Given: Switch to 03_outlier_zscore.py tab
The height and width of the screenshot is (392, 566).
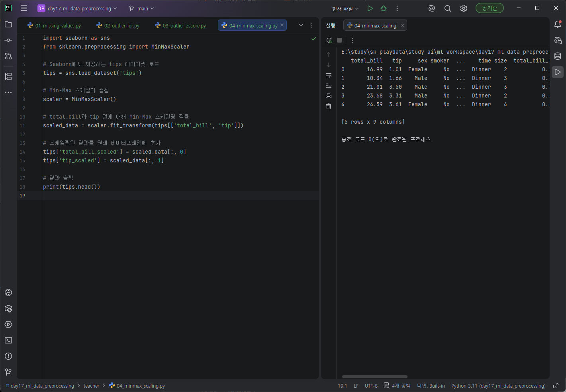Looking at the screenshot, I should pyautogui.click(x=180, y=25).
